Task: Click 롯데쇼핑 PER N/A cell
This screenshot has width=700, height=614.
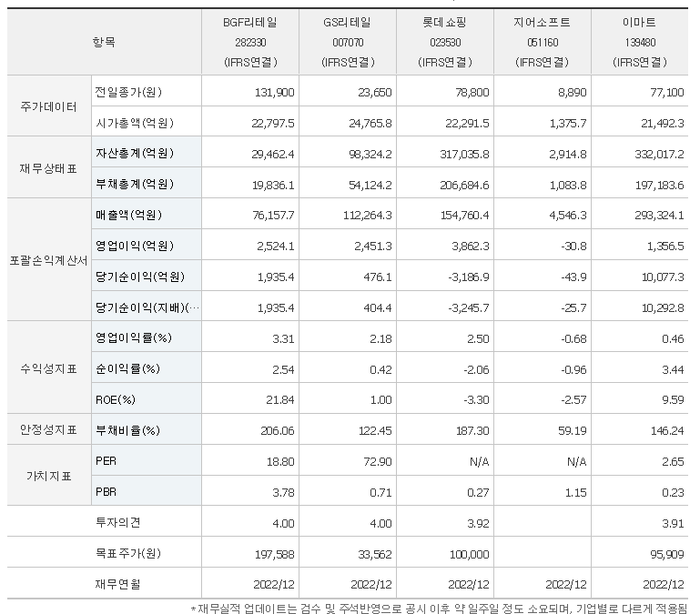Action: [x=480, y=461]
